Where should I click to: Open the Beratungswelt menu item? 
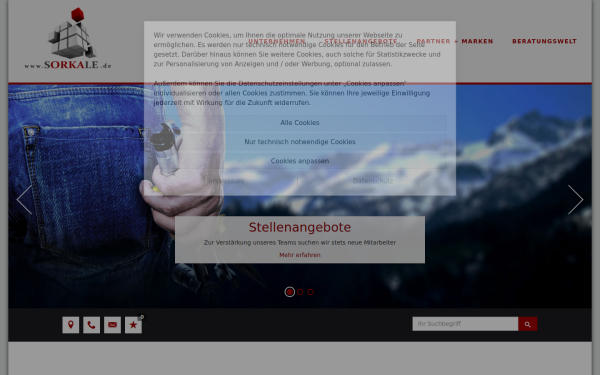545,41
